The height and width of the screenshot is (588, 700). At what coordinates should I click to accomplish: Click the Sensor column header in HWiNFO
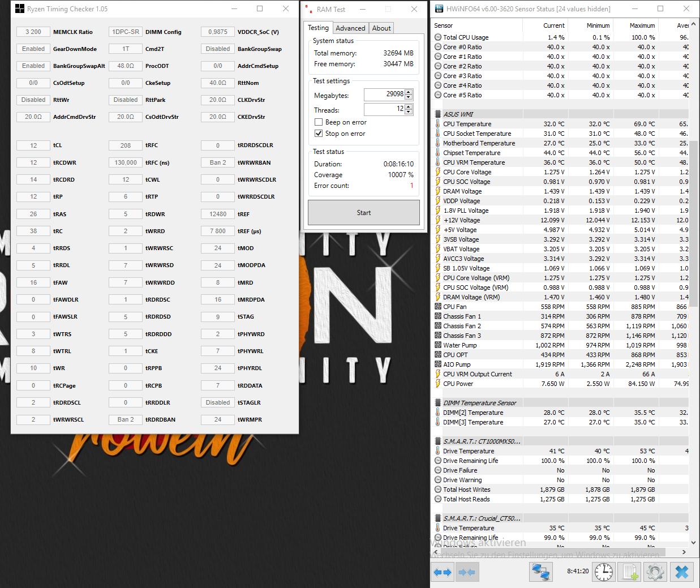click(476, 25)
